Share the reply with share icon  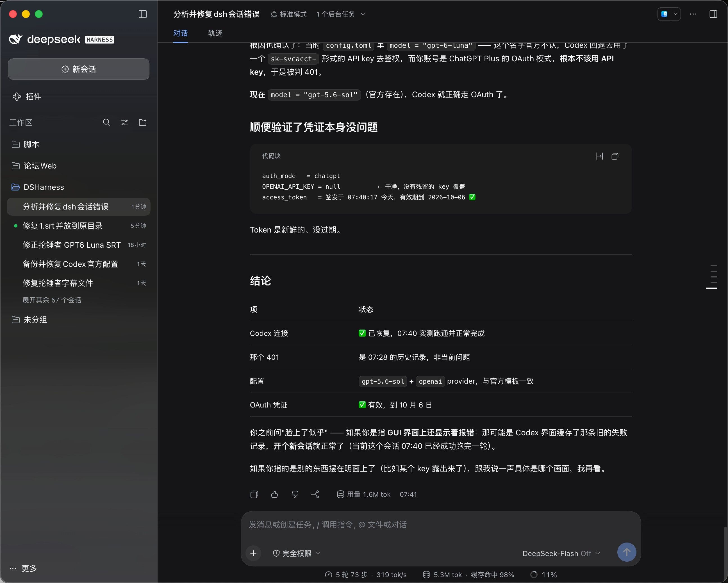click(315, 495)
